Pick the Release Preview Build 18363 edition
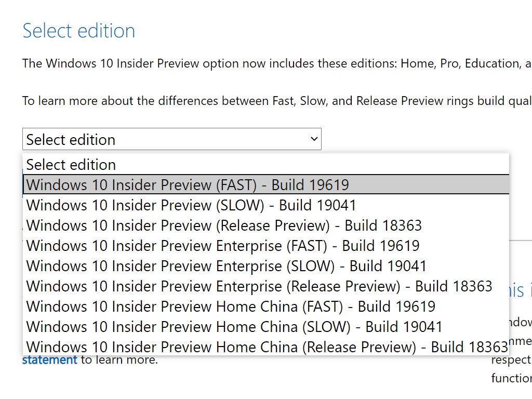 (x=224, y=225)
